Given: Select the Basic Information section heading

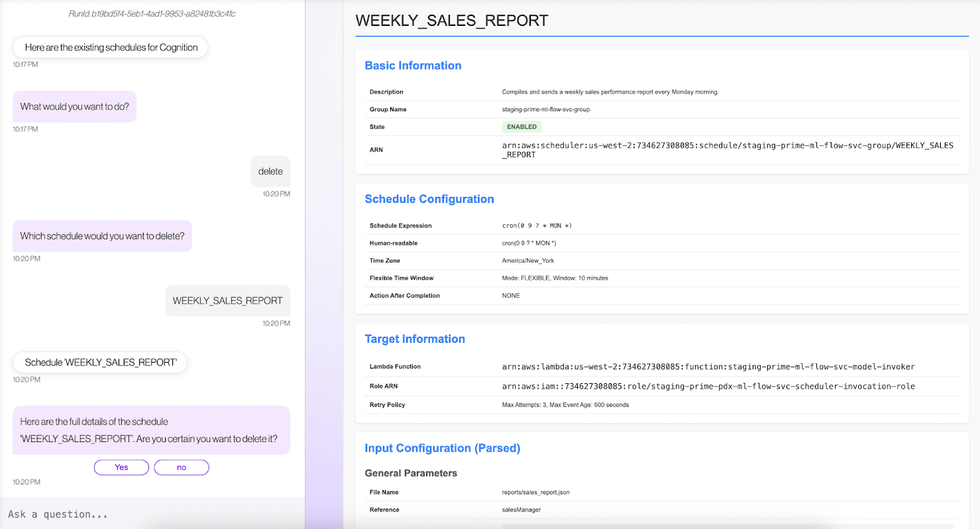Looking at the screenshot, I should click(x=413, y=66).
